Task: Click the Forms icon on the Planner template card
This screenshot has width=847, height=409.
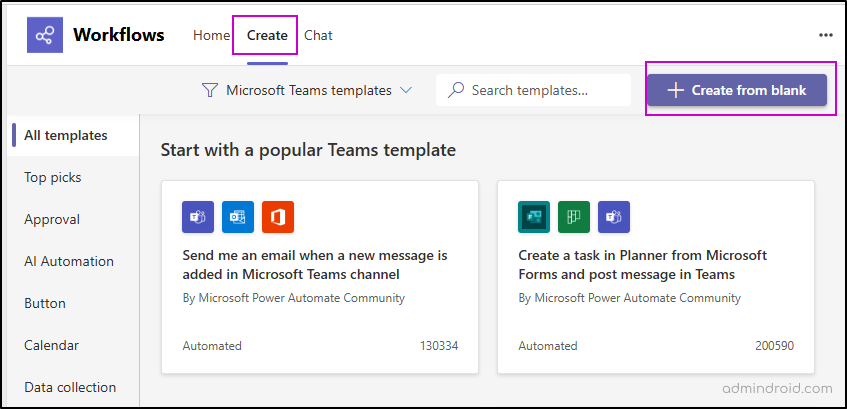Action: point(534,217)
